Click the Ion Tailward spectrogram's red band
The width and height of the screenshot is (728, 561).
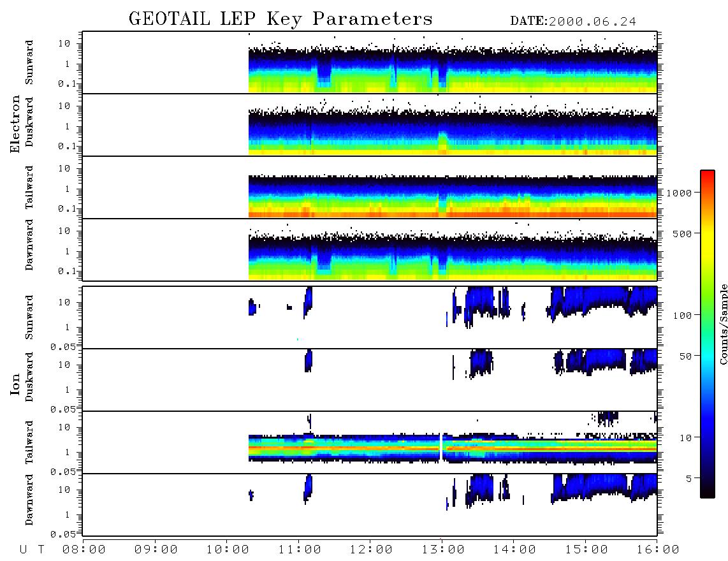[453, 449]
